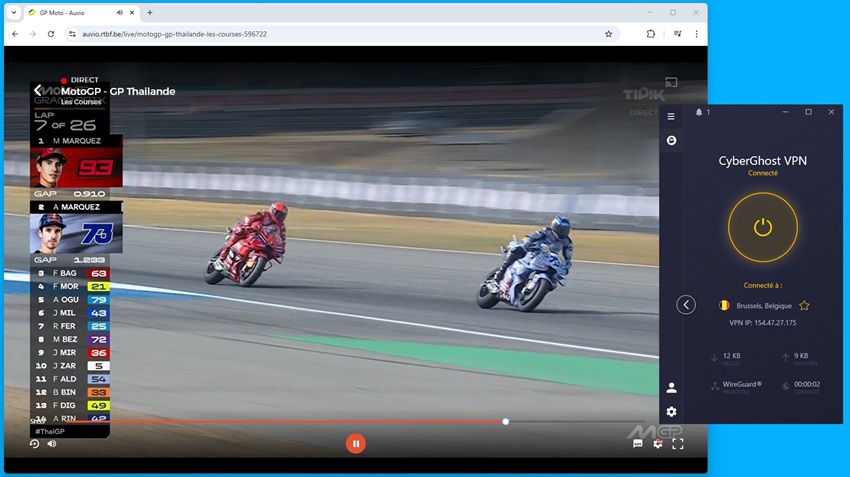Screen dimensions: 850x477
Task: Click the rewind-ten-seconds icon in player
Action: pyautogui.click(x=34, y=444)
